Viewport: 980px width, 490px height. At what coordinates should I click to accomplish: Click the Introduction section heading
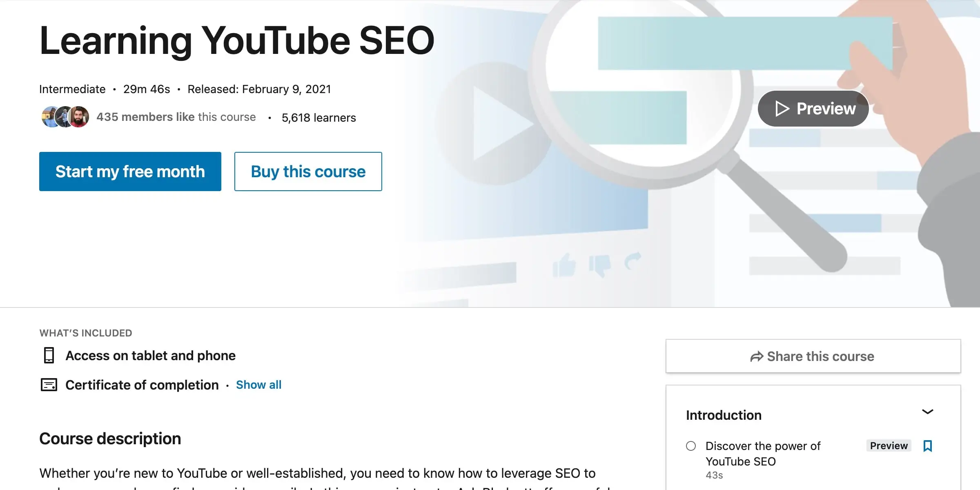724,415
